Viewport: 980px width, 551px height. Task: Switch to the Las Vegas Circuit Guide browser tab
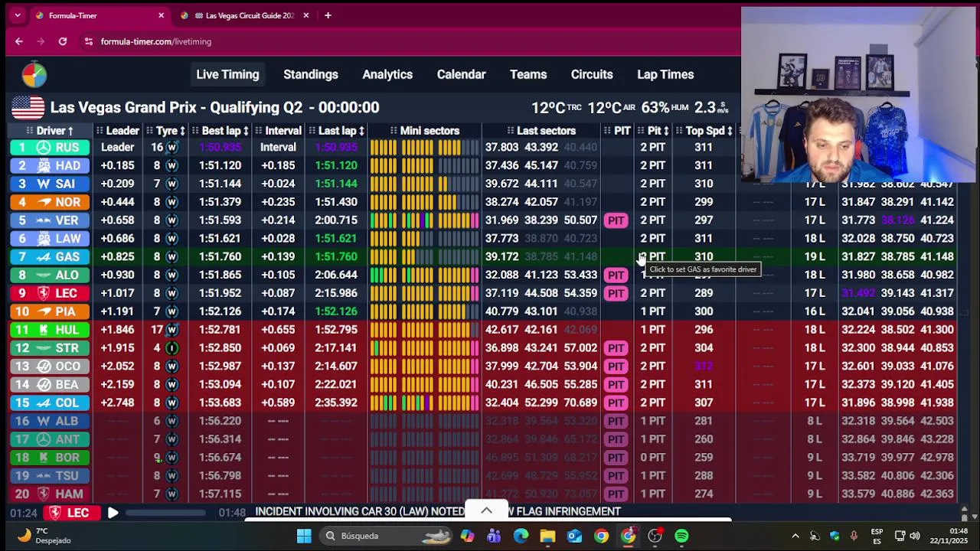(244, 15)
